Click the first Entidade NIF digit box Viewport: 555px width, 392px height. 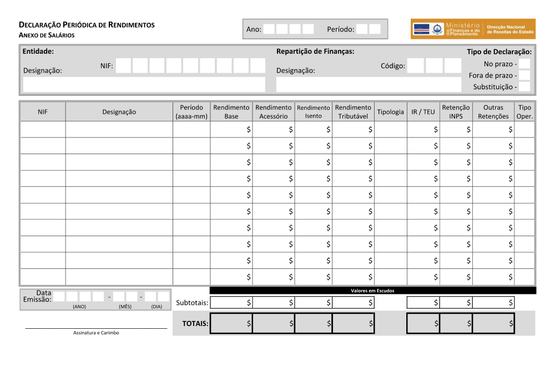pos(124,66)
